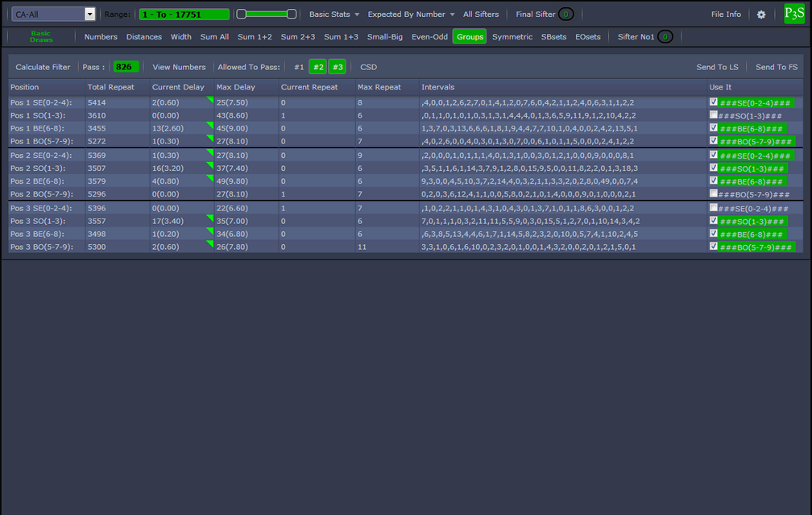This screenshot has height=515, width=812.
Task: Toggle Use It for Pos 1 SO(1-3)
Action: (x=714, y=115)
